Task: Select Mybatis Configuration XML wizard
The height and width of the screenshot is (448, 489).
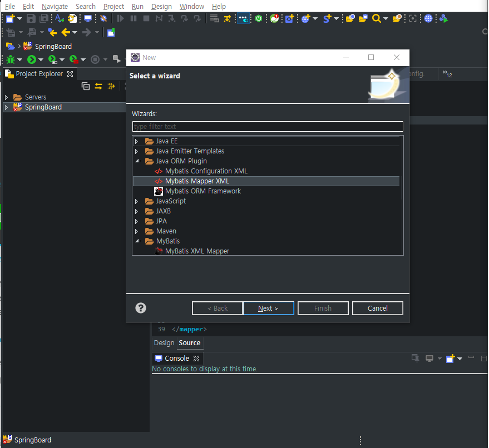Action: click(206, 171)
